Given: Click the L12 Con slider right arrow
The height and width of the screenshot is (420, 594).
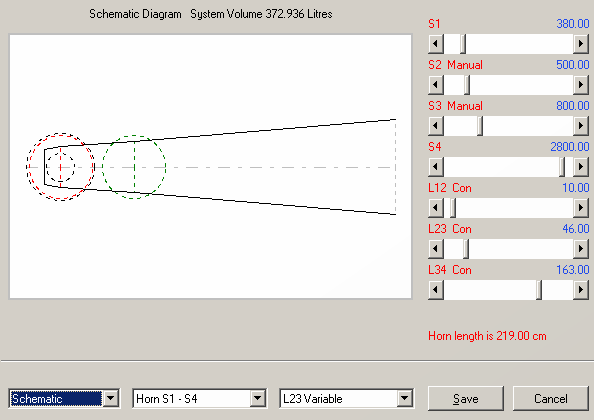Looking at the screenshot, I should [581, 208].
